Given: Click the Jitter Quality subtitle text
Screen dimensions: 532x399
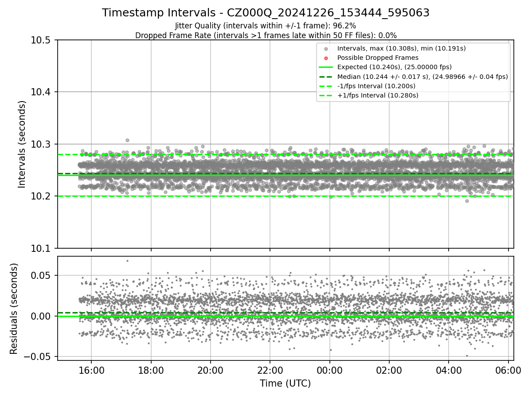Looking at the screenshot, I should point(266,26).
